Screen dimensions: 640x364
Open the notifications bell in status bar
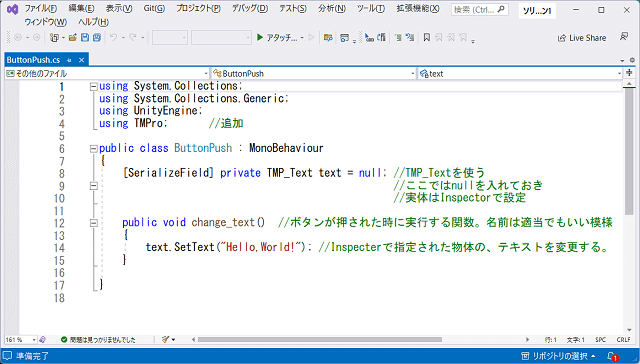612,357
